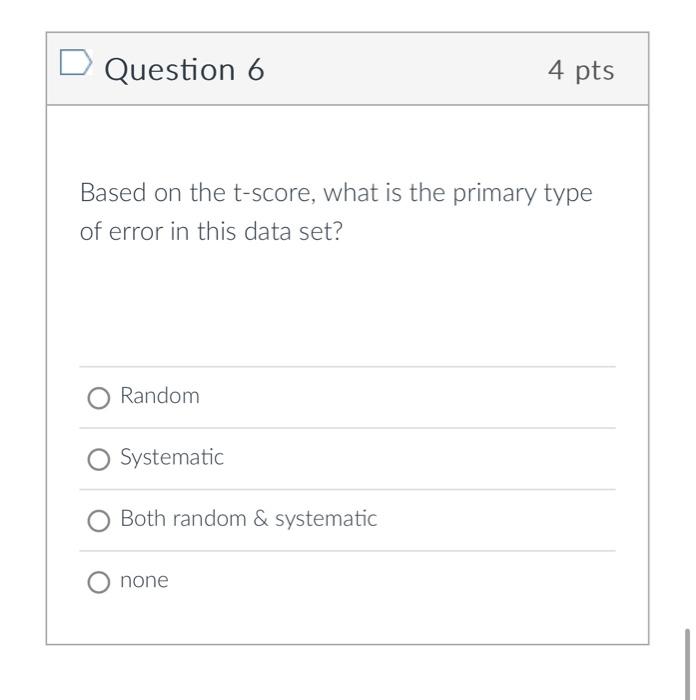This screenshot has width=696, height=700.
Task: Mark the none radio button
Action: 99,582
